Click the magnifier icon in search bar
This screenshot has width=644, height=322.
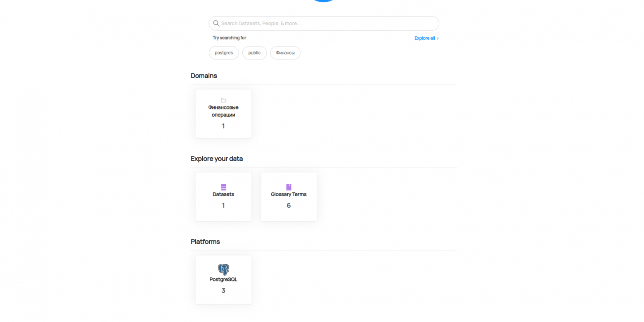[x=216, y=23]
